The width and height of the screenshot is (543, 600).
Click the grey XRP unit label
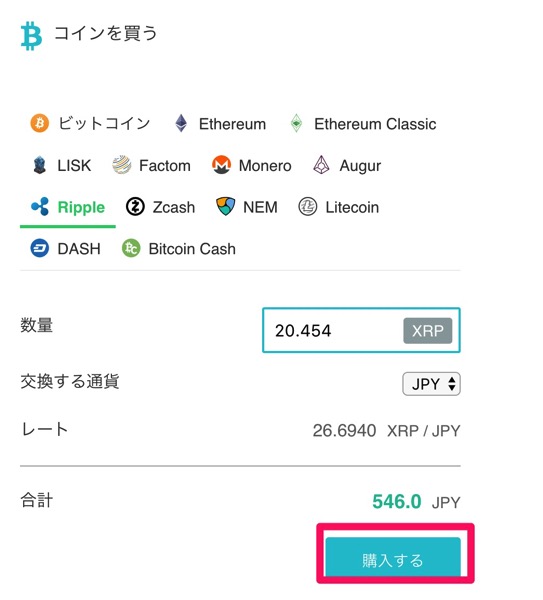coord(428,331)
